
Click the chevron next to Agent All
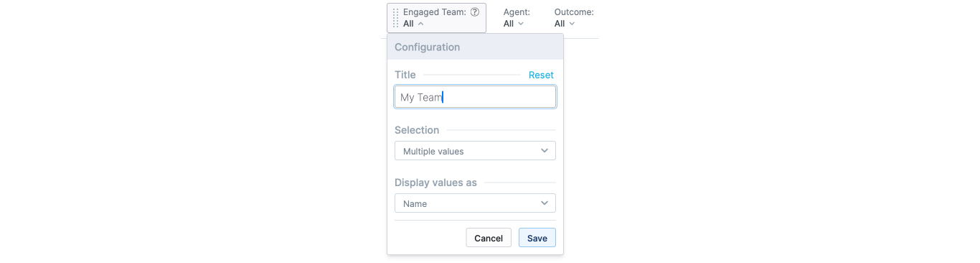click(521, 24)
